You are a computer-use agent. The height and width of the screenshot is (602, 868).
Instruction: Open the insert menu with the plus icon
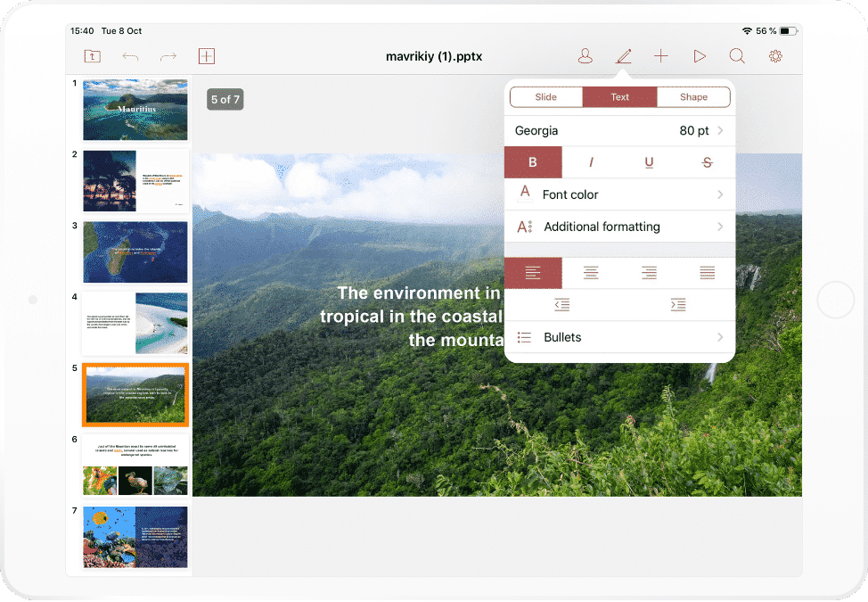coord(661,55)
